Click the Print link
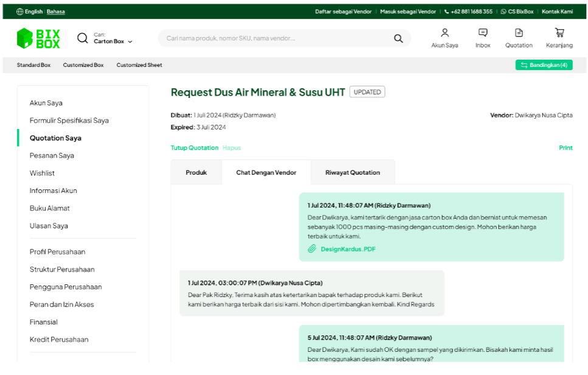The height and width of the screenshot is (375, 588). click(566, 148)
